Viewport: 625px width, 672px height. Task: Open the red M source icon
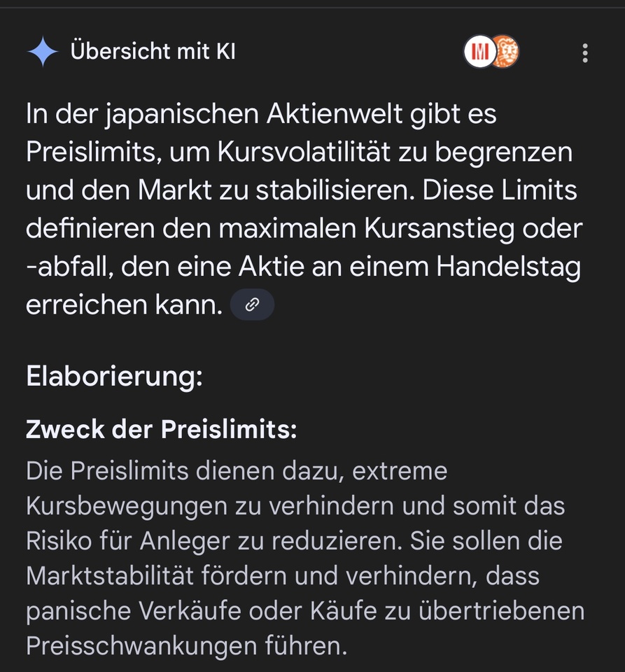pyautogui.click(x=480, y=51)
